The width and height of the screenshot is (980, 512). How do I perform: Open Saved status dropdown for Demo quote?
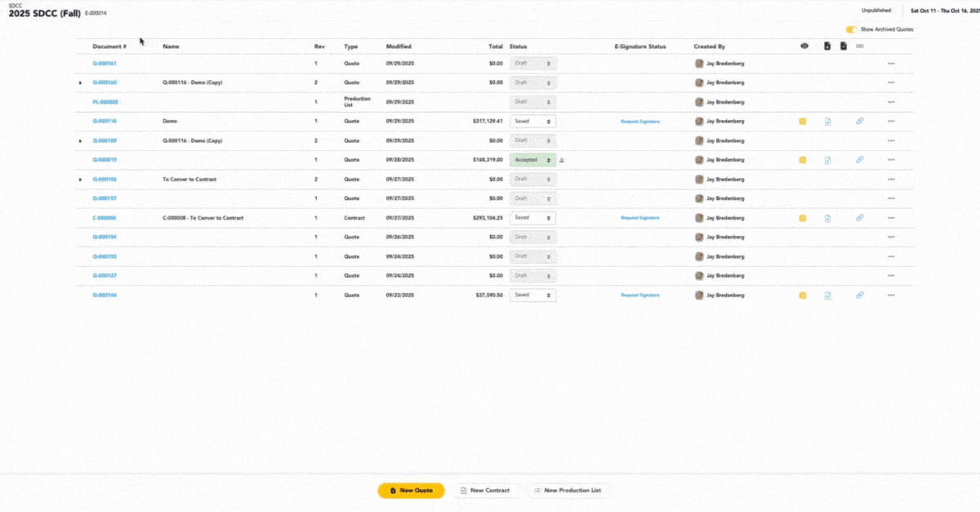532,121
